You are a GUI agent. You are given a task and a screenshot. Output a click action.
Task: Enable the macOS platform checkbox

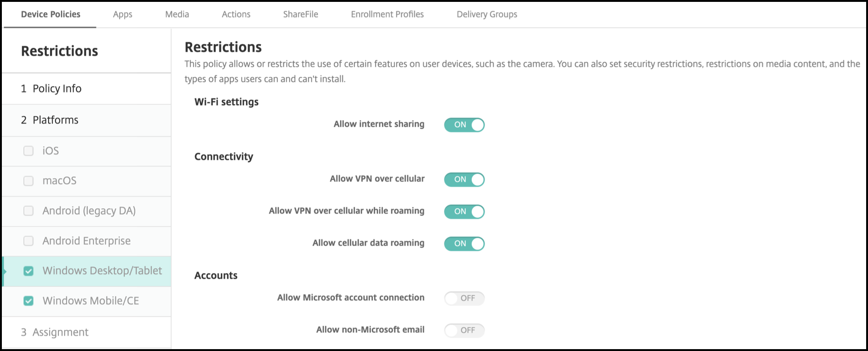tap(29, 181)
